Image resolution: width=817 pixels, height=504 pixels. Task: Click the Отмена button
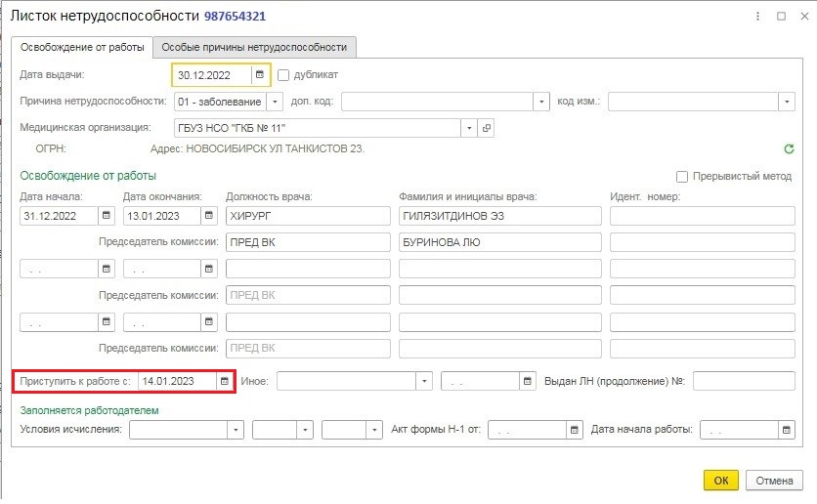pos(774,481)
